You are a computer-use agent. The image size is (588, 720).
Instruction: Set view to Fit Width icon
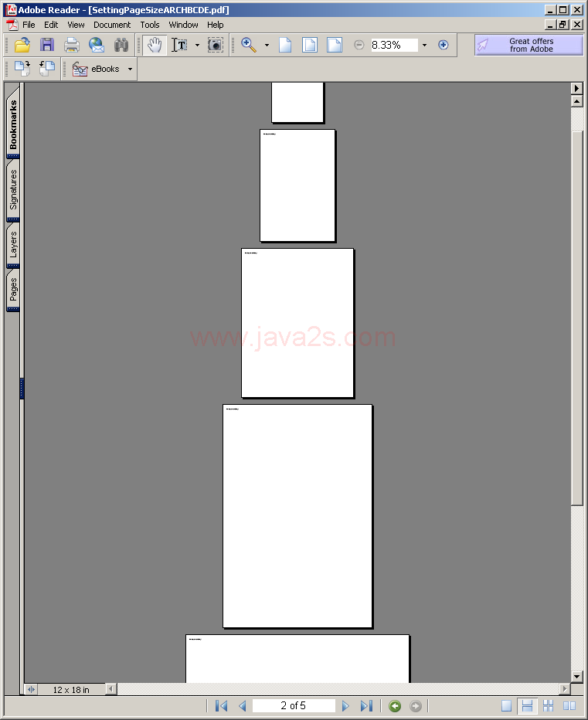[335, 45]
